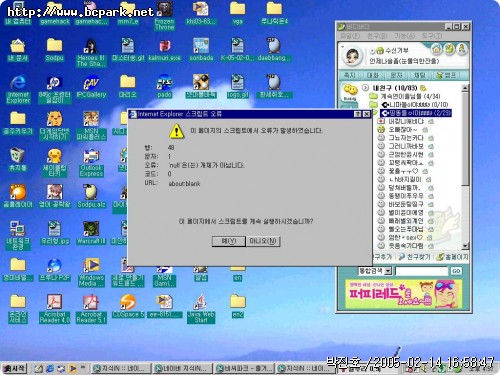The image size is (500, 375).
Task: Select the 문자 tab in BuddyBuddy
Action: click(396, 75)
